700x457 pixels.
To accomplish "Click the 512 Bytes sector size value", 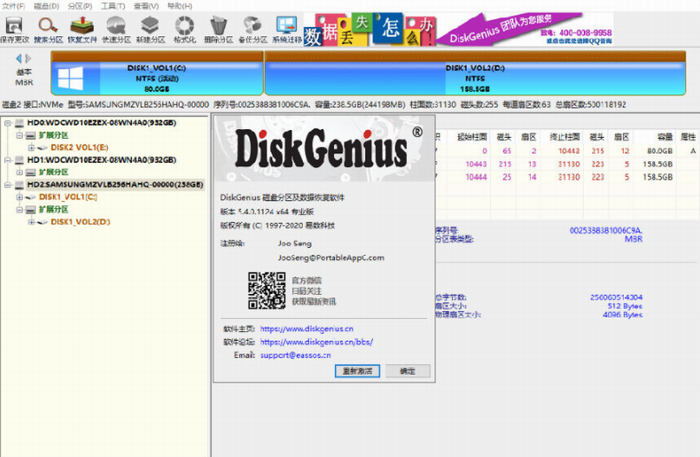I will [x=625, y=306].
